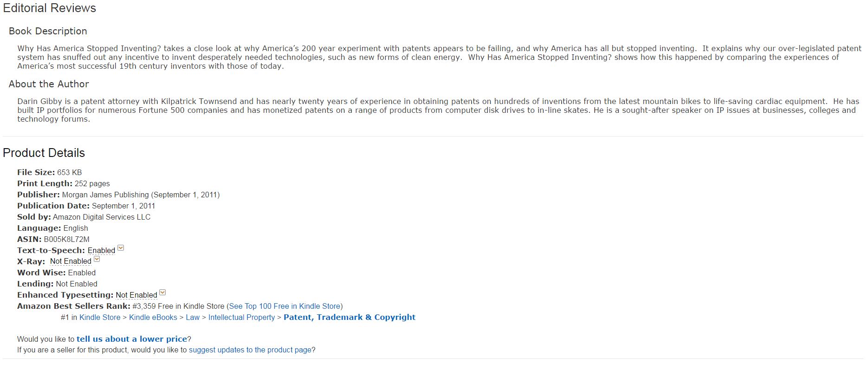This screenshot has width=868, height=371.
Task: Click 'tell us about a lower price'
Action: coord(132,339)
